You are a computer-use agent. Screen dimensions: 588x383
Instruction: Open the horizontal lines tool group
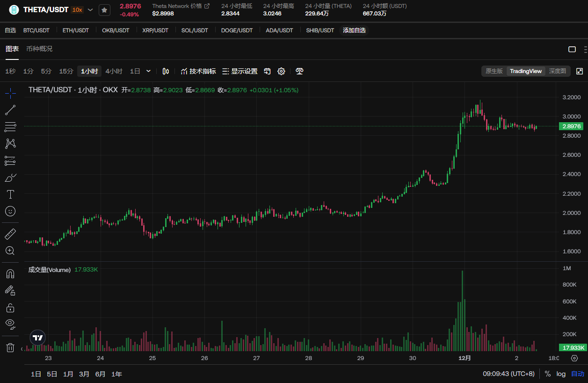[10, 127]
